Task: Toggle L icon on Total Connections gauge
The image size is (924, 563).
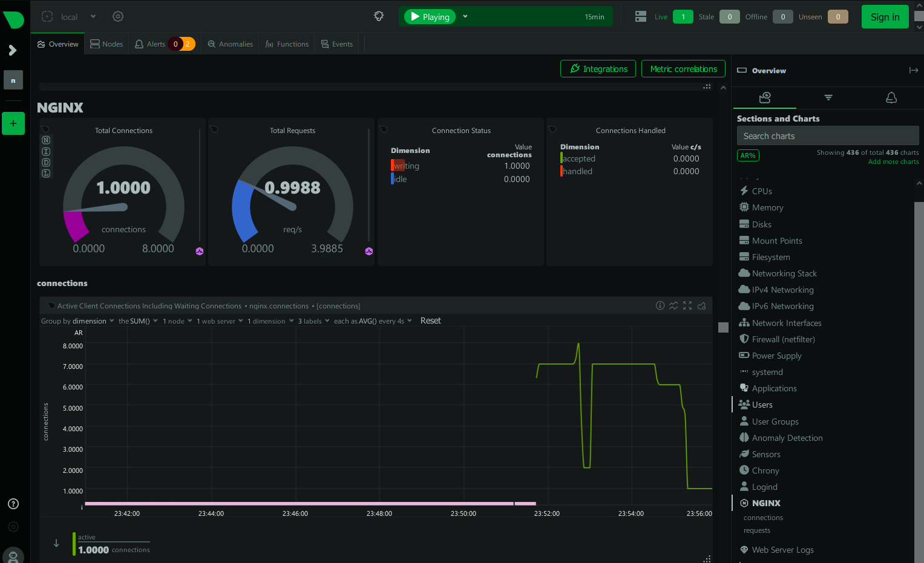Action: coord(46,174)
